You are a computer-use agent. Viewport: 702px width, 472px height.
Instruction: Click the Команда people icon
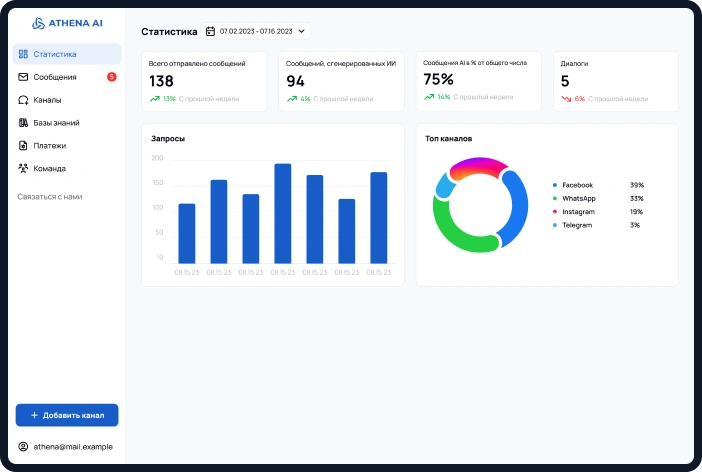pyautogui.click(x=23, y=169)
